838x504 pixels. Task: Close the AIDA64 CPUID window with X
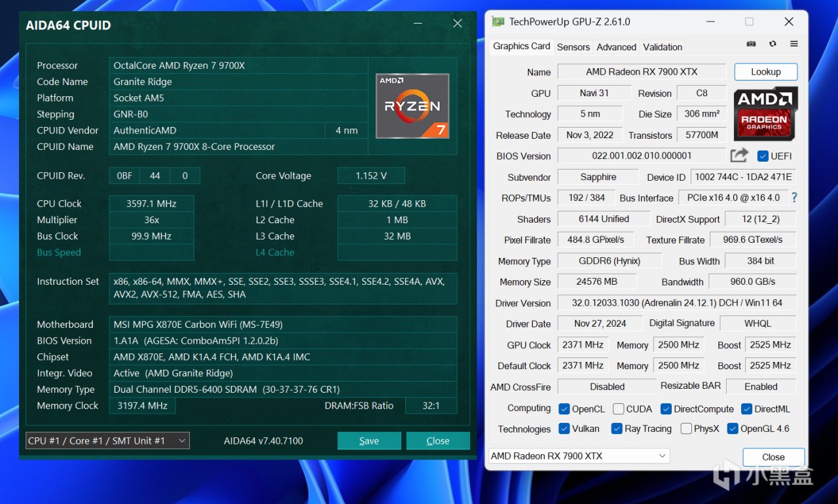[458, 24]
